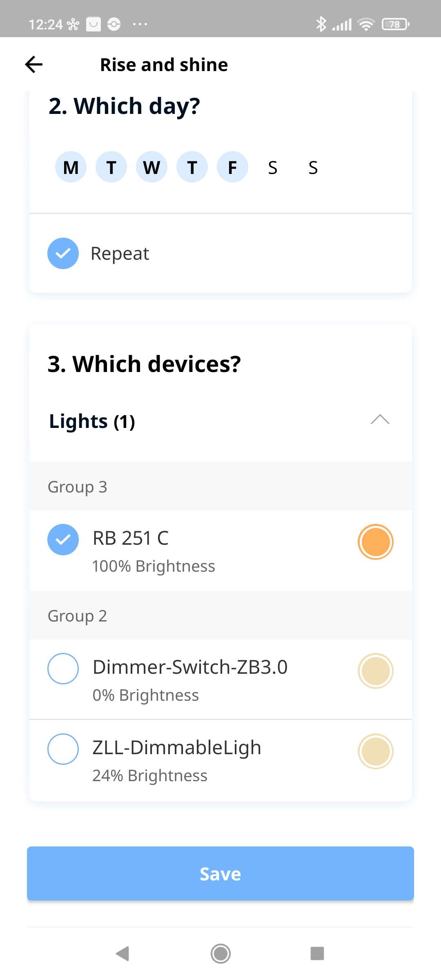441x980 pixels.
Task: Toggle Friday in the day selector
Action: pyautogui.click(x=232, y=167)
